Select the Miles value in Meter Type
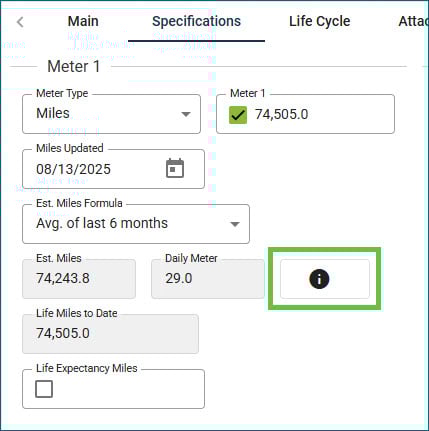The image size is (429, 431). [53, 113]
